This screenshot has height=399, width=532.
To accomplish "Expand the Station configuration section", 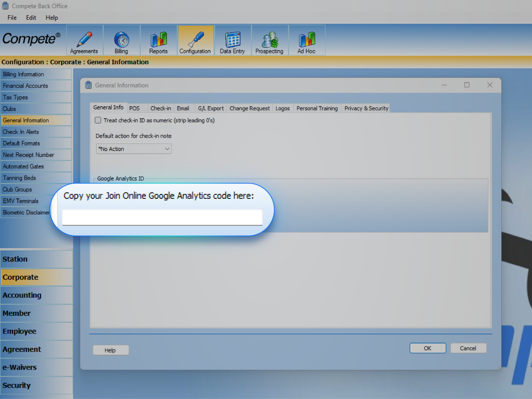I will point(37,259).
